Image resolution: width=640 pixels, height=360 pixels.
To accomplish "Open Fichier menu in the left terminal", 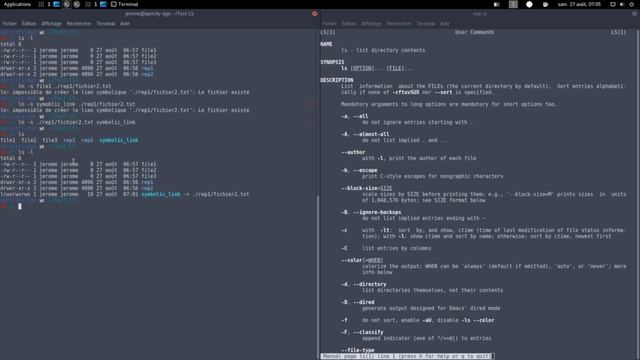I will pos(9,24).
